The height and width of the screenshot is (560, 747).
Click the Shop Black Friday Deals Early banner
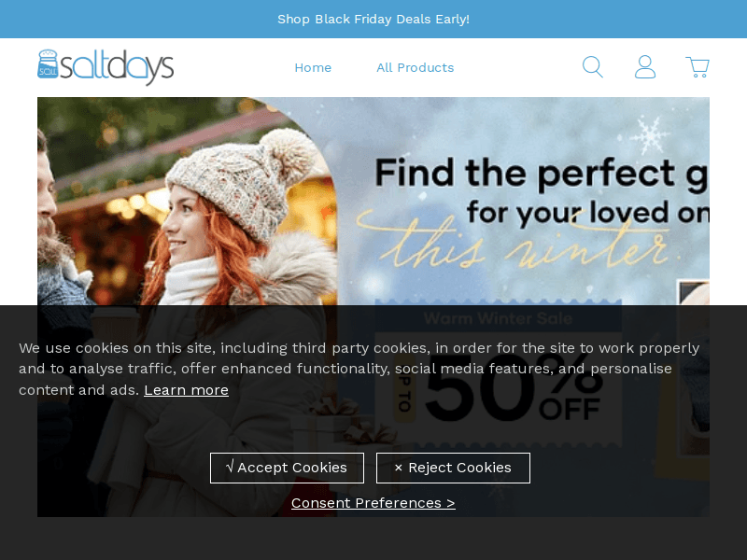click(373, 19)
